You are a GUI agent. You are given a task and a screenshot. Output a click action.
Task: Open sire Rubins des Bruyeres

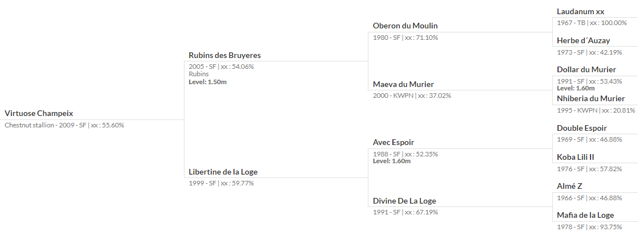(225, 55)
